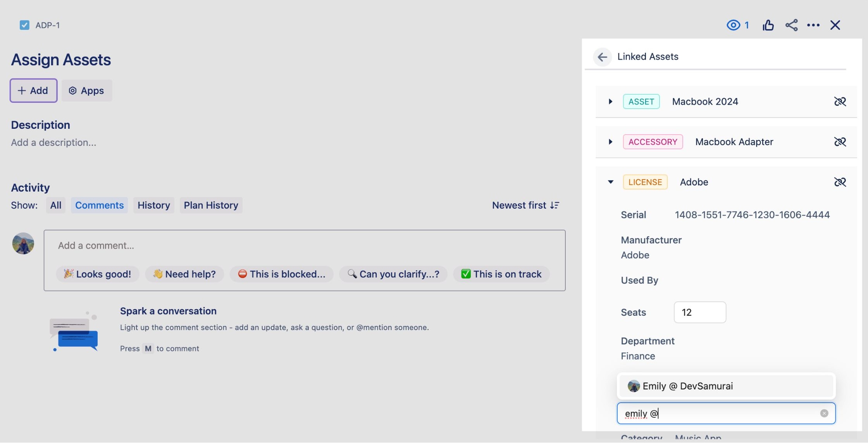Viewport: 868px width, 443px height.
Task: Like the issue with thumbs up
Action: (768, 25)
